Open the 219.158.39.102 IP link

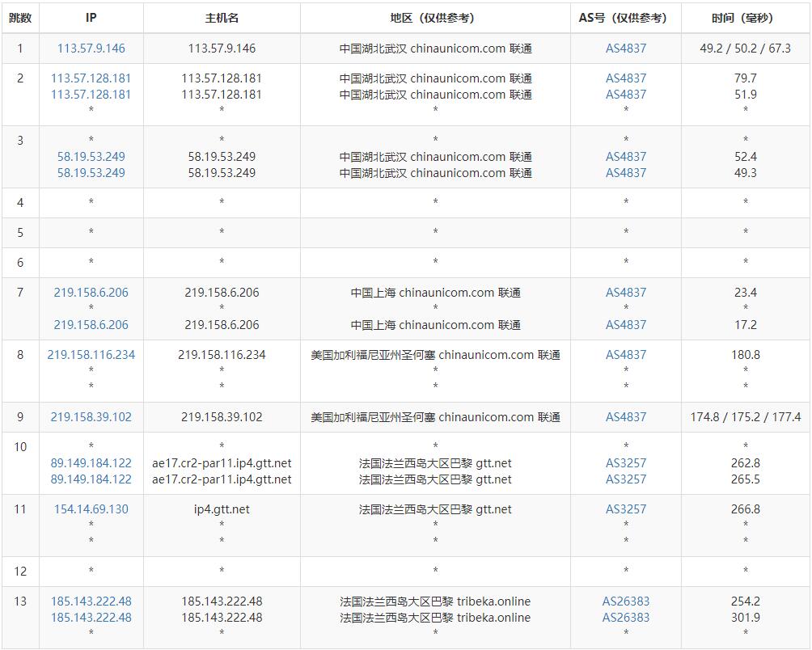91,417
